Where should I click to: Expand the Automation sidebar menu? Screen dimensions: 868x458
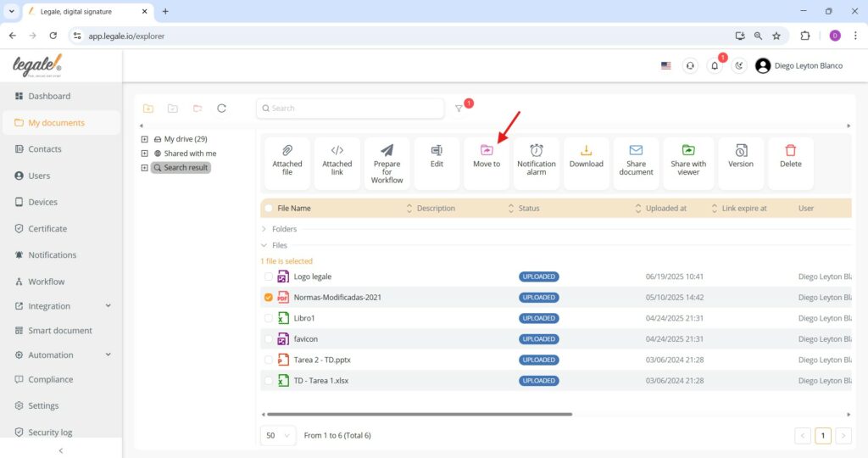(108, 355)
